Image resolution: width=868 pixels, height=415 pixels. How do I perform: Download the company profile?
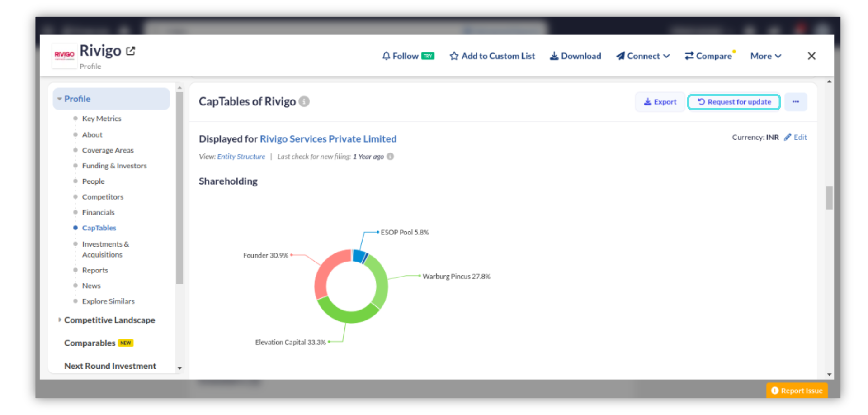coord(575,56)
